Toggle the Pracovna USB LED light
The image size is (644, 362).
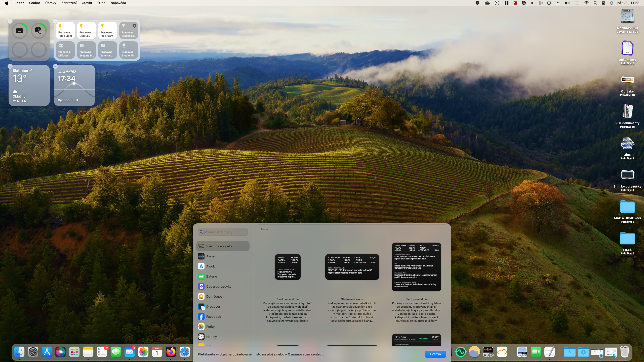coord(86,30)
